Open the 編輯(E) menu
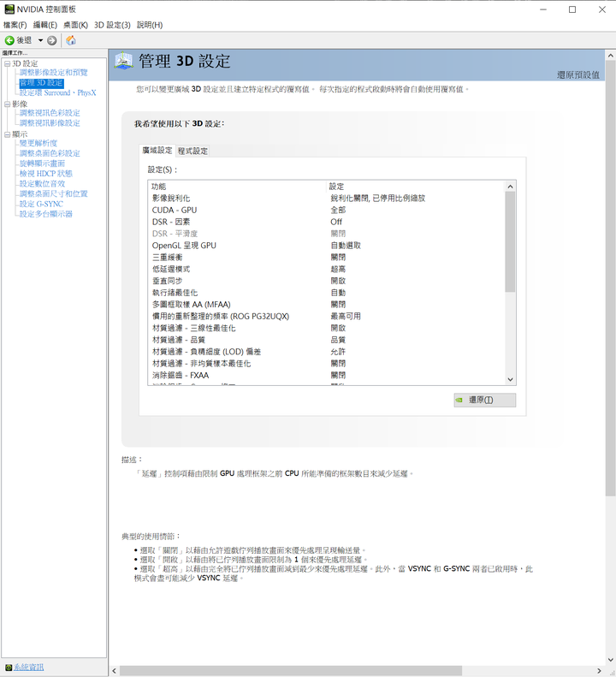The width and height of the screenshot is (616, 677). point(44,25)
